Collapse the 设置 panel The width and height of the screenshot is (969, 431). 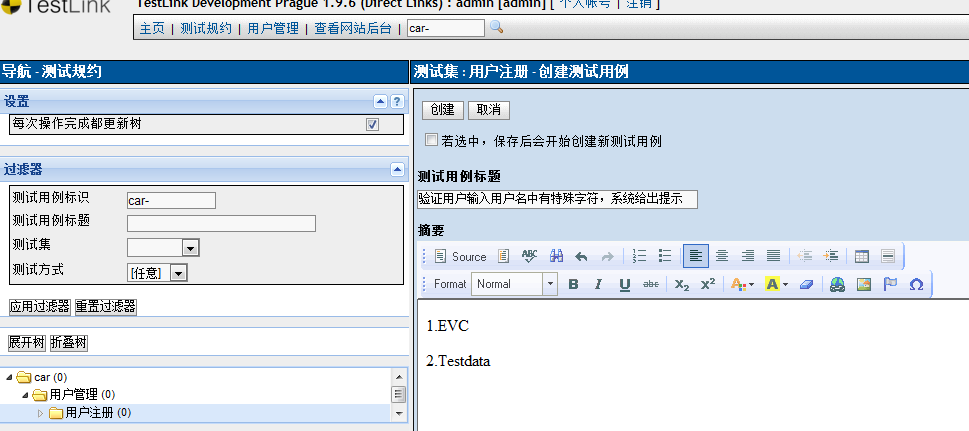pos(381,101)
